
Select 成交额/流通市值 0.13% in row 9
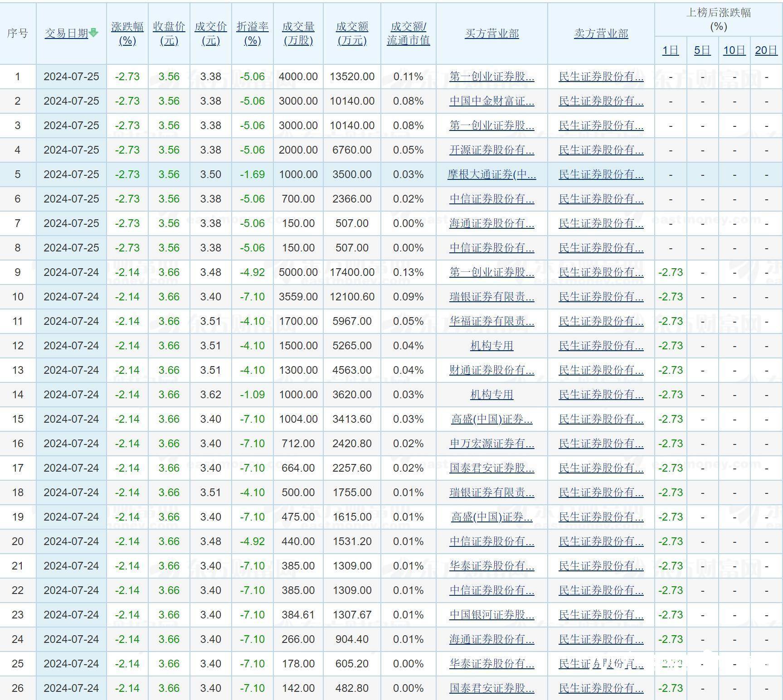point(409,272)
